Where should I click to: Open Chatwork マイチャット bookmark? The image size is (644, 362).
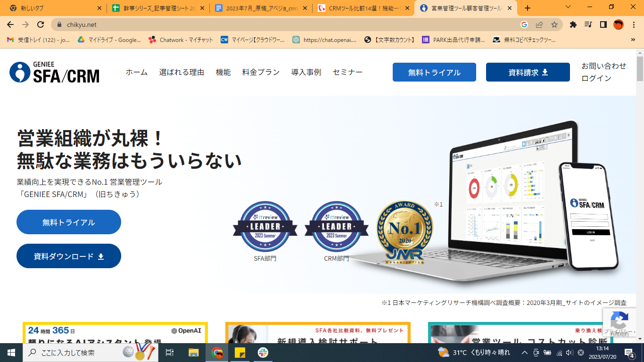[x=181, y=40]
